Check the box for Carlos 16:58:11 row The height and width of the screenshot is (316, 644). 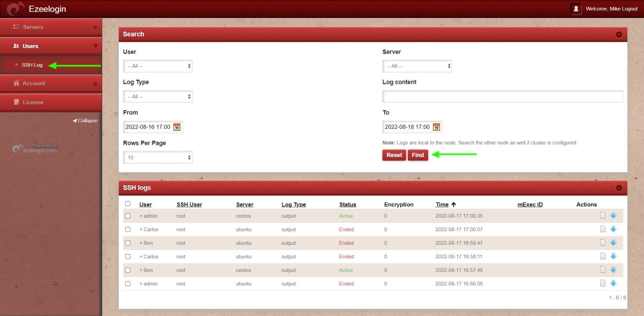(128, 256)
